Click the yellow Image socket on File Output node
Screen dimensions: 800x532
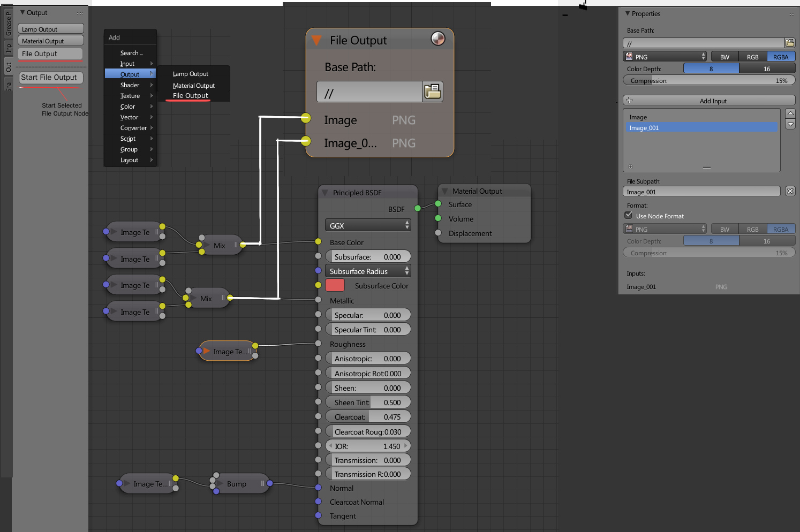(x=306, y=118)
